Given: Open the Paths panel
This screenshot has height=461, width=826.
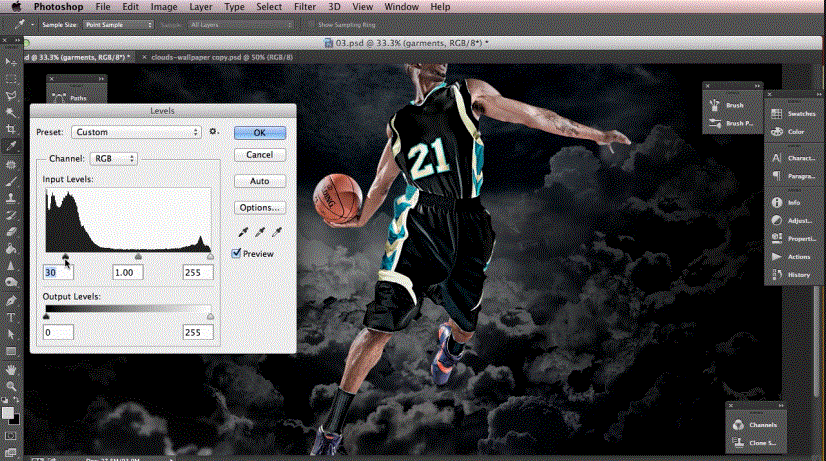Looking at the screenshot, I should pyautogui.click(x=71, y=97).
